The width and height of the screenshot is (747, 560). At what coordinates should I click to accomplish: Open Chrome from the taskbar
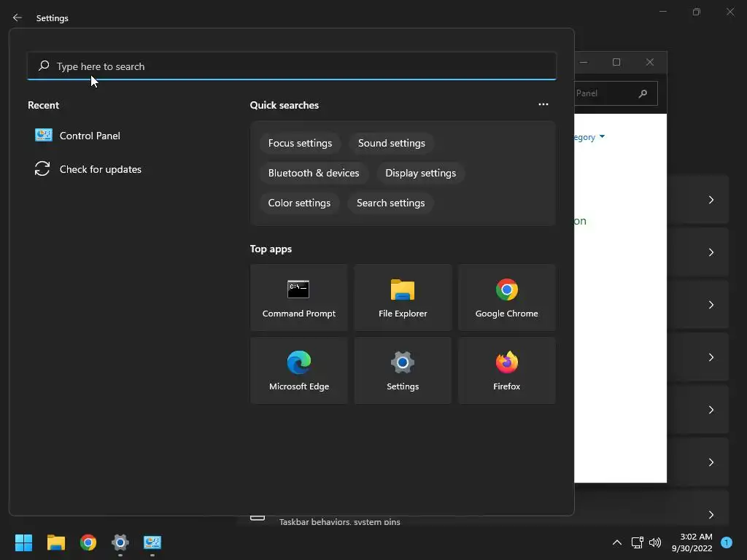pyautogui.click(x=88, y=542)
